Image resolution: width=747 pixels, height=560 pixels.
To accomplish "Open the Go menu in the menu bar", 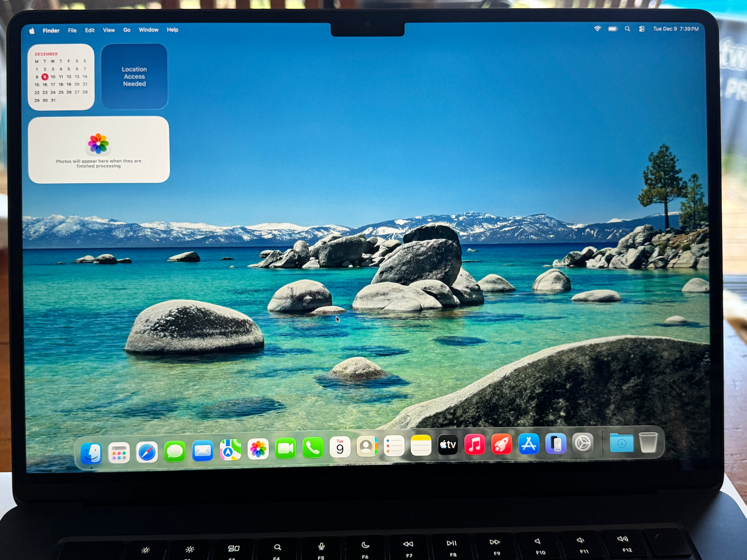I will (127, 30).
